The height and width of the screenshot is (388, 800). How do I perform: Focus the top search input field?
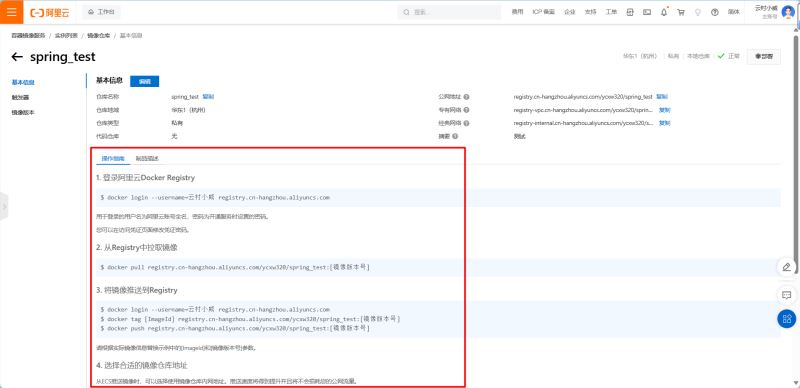449,12
